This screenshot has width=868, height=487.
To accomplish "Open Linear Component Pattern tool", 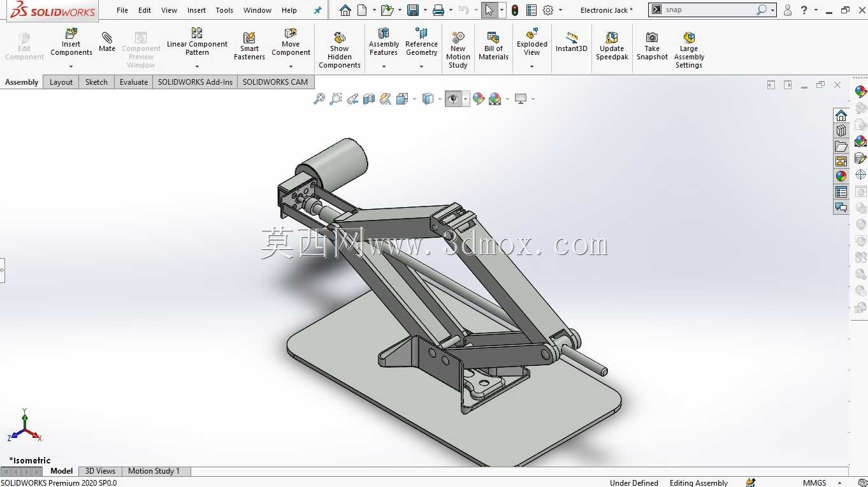I will pos(197,42).
